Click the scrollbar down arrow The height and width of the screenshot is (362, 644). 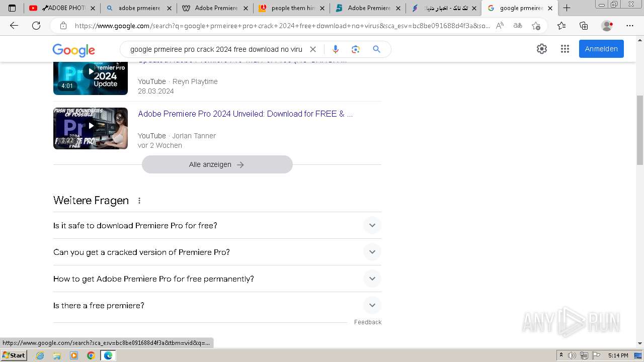pyautogui.click(x=640, y=343)
